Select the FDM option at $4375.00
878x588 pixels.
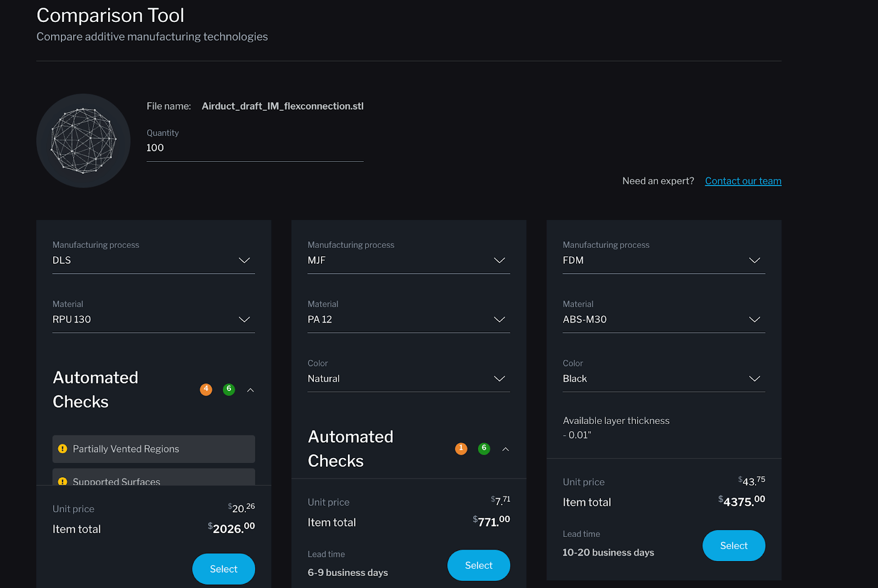click(734, 545)
